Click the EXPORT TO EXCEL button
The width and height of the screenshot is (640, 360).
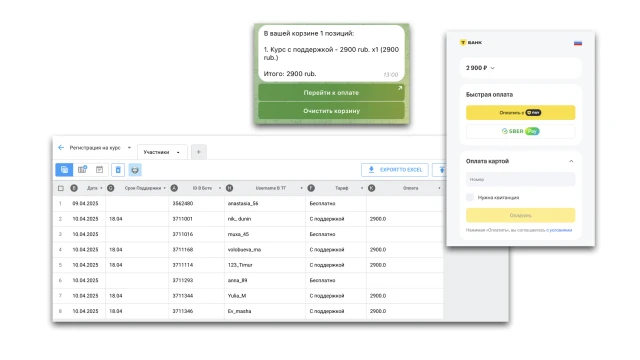[x=395, y=170]
